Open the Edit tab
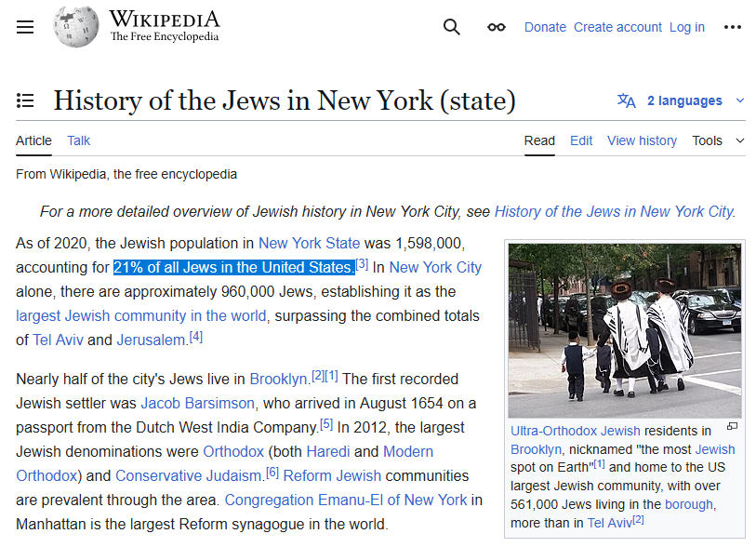756x547 pixels. tap(581, 140)
